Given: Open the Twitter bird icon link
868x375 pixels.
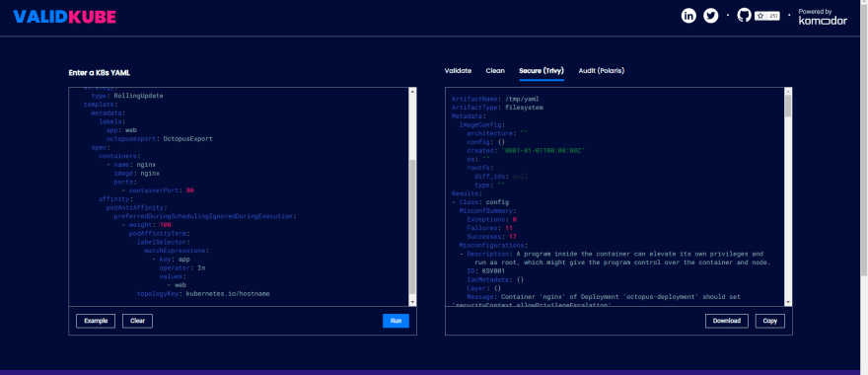Looking at the screenshot, I should [711, 16].
